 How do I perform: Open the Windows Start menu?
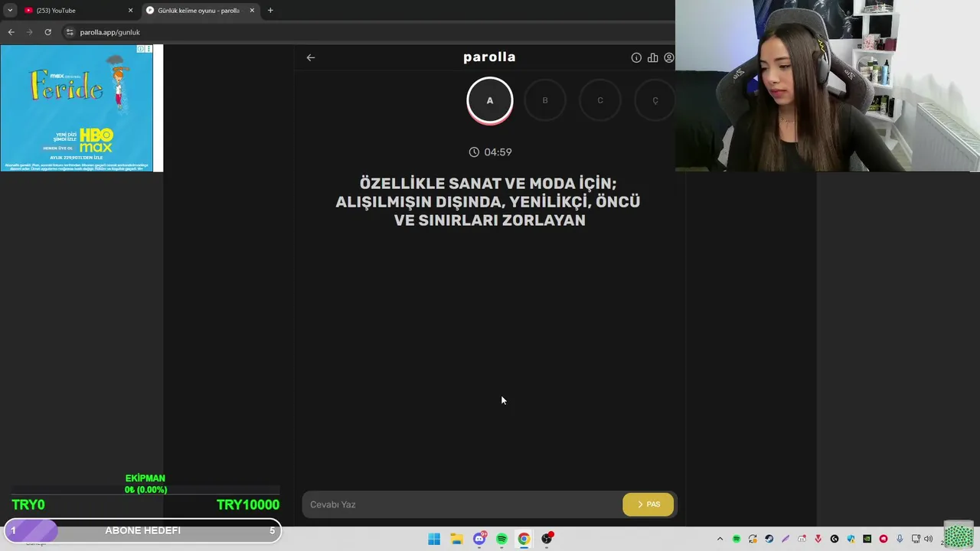[x=434, y=539]
